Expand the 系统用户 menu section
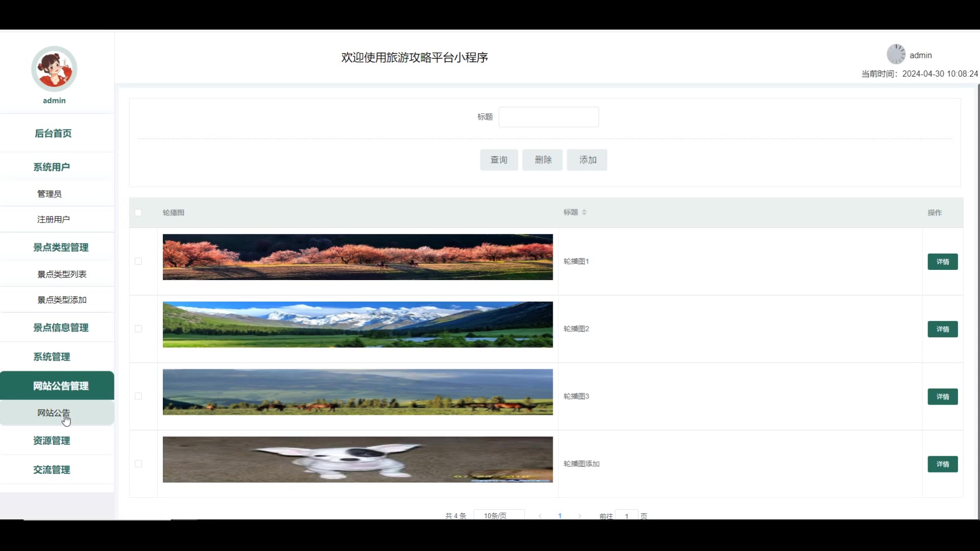 coord(52,167)
